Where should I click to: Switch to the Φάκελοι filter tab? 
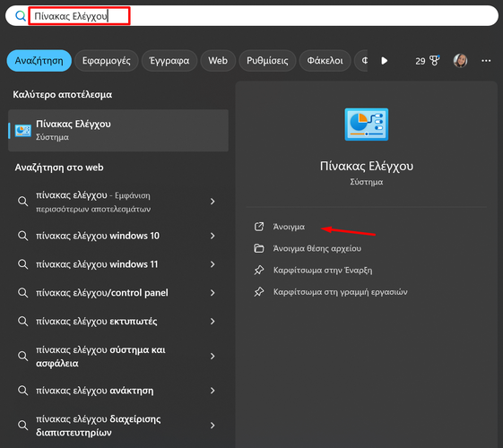coord(325,61)
